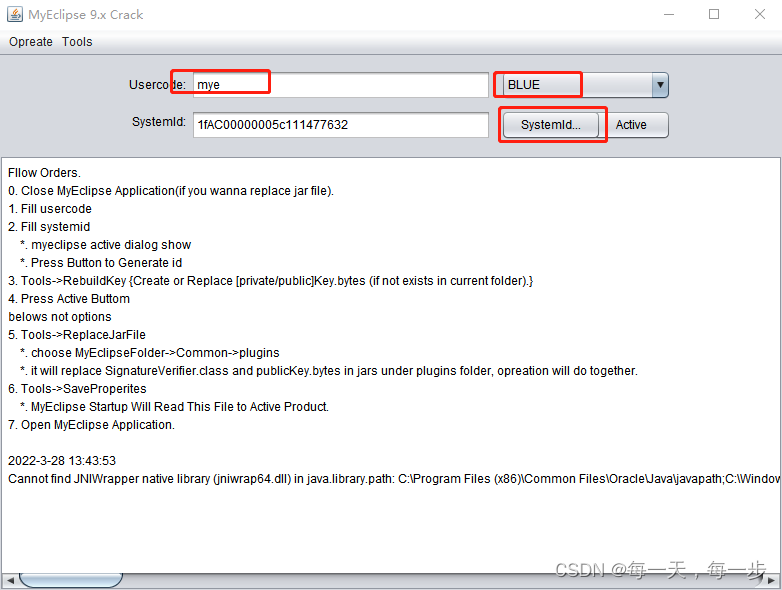Close the MyEclipse 9.x Crack window
The width and height of the screenshot is (782, 590).
760,14
